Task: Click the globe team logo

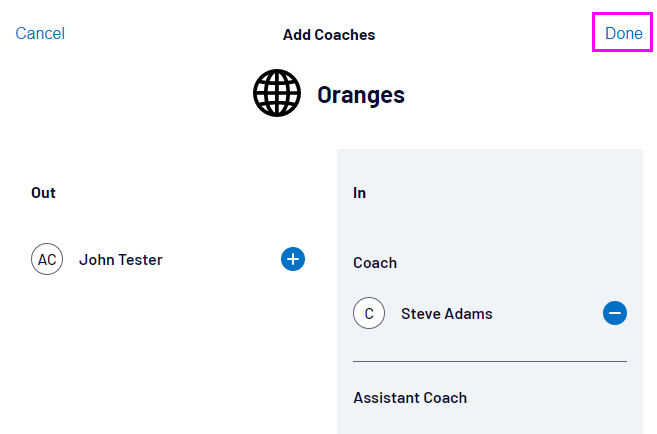Action: pyautogui.click(x=277, y=94)
